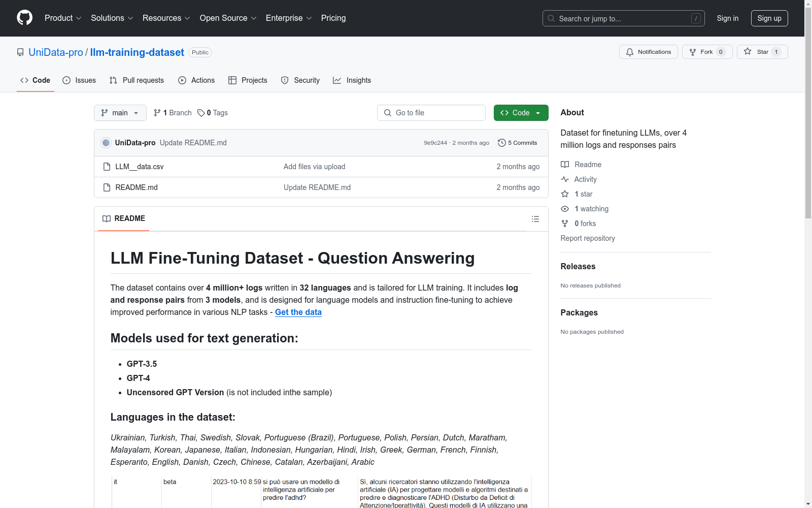Open the Projects tab
This screenshot has height=508, width=812.
tap(248, 80)
